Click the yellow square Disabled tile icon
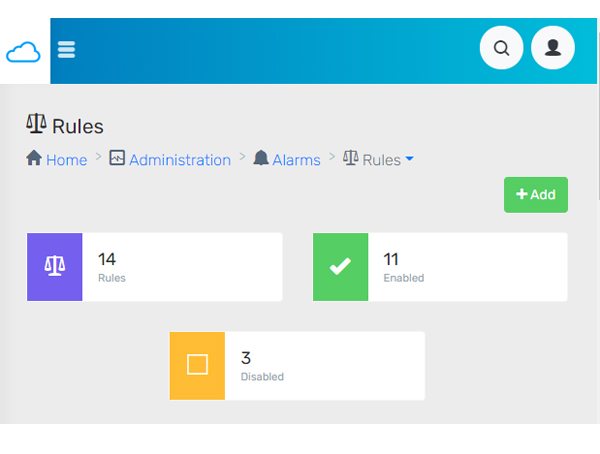 [197, 366]
